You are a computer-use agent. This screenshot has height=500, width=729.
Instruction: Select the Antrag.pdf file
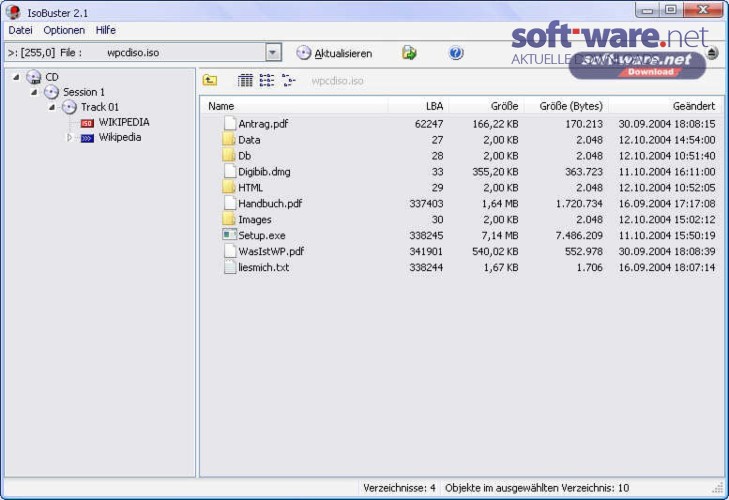coord(263,124)
